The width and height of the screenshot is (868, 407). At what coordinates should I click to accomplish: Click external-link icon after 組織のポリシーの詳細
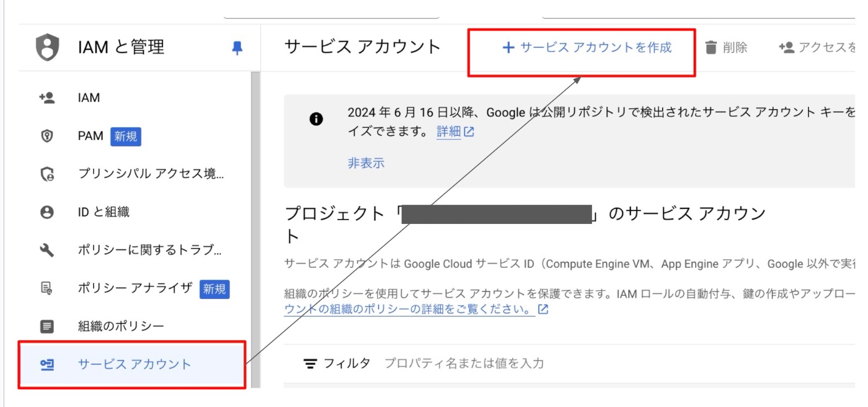[x=543, y=309]
